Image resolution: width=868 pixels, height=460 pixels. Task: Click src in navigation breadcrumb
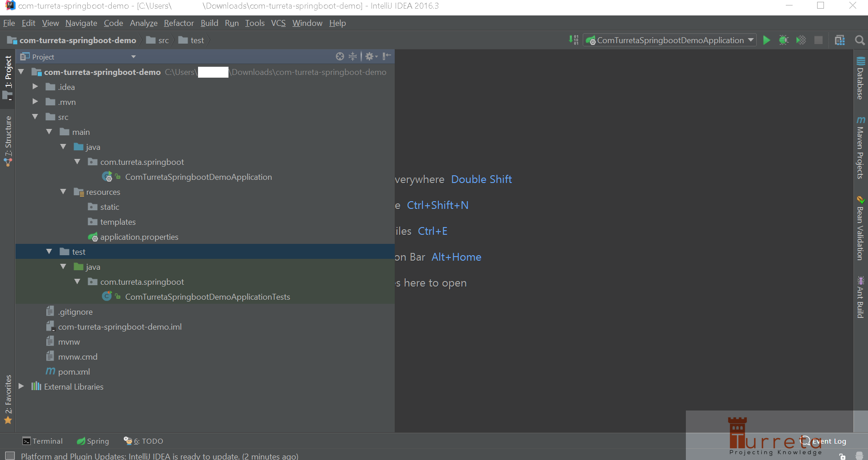pyautogui.click(x=158, y=40)
